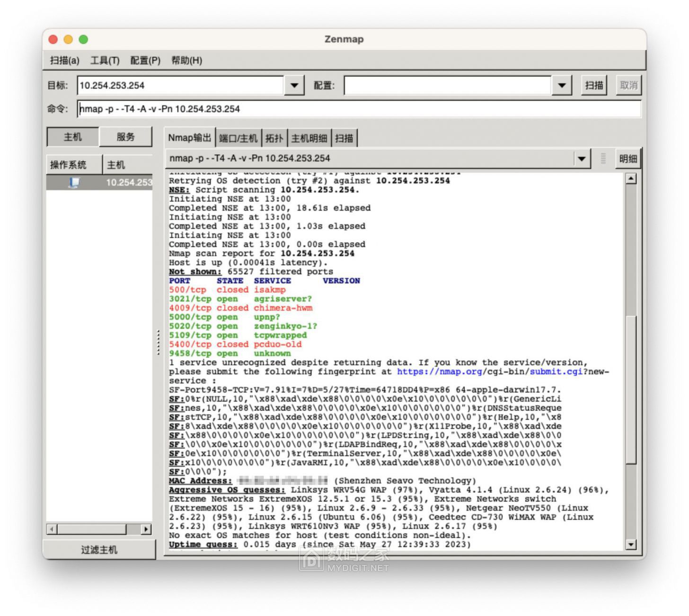Switch to the 拓扑 tab
Viewport: 689px width, 616px height.
(x=274, y=138)
